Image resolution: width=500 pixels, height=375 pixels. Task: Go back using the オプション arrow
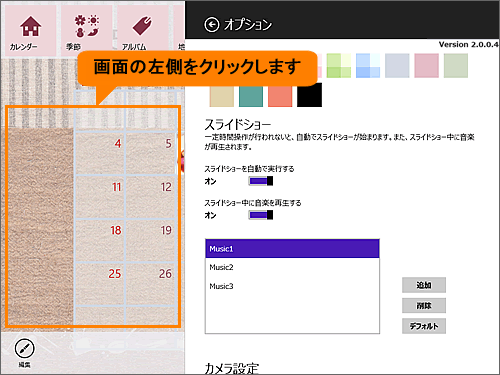pyautogui.click(x=212, y=25)
